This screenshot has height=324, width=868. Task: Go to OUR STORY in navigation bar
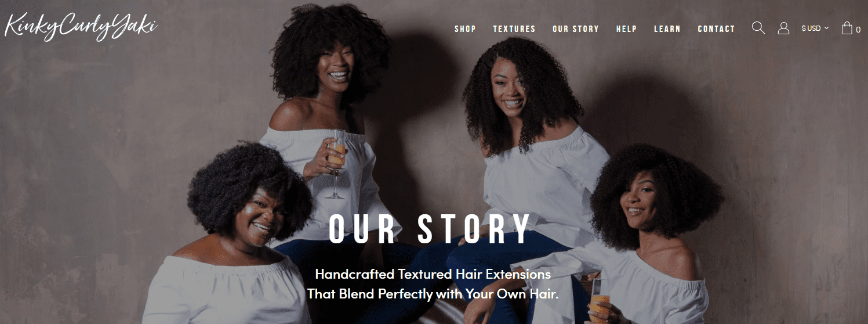click(x=576, y=28)
